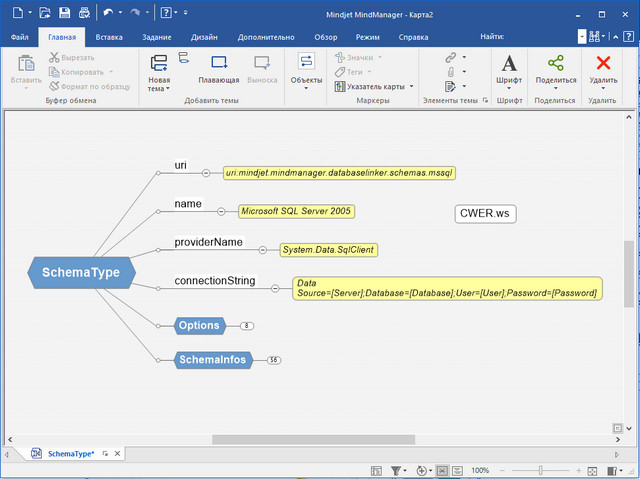This screenshot has height=479, width=640.
Task: Click the Print icon in quick access
Action: 84,13
